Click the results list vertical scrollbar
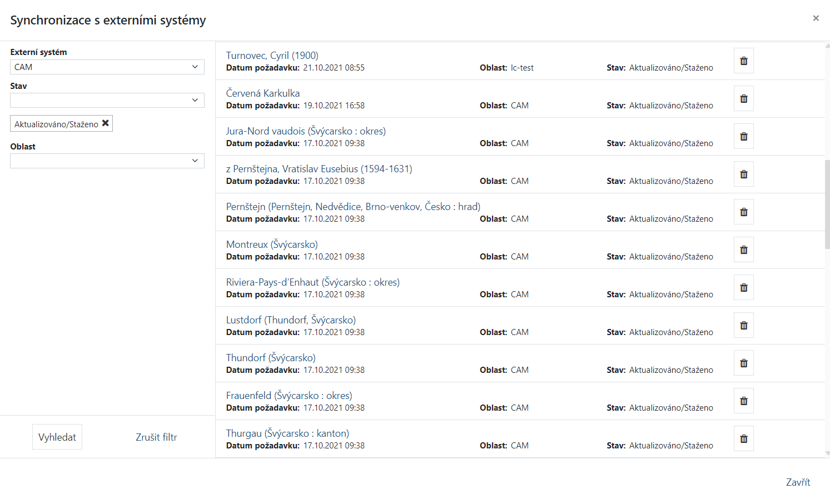This screenshot has height=504, width=830. [827, 204]
